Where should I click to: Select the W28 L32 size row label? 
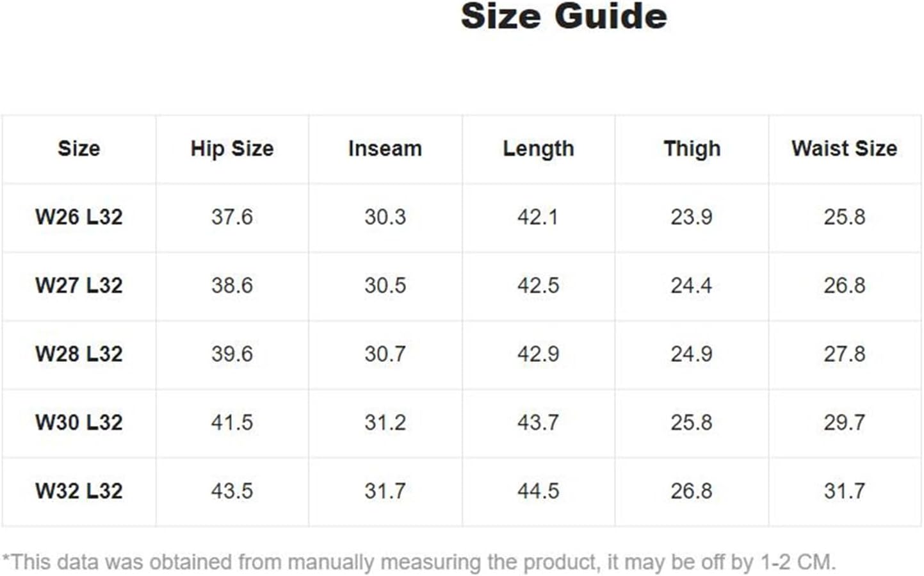(x=79, y=354)
